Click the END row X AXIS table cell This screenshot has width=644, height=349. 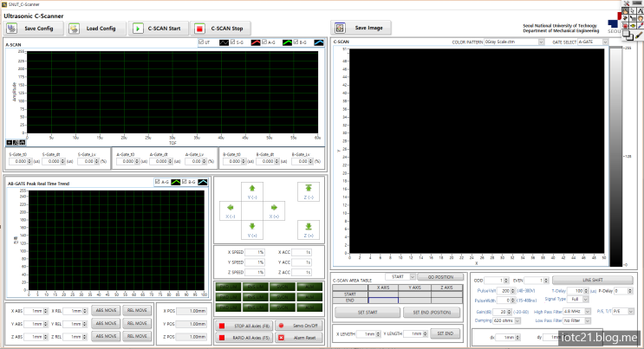pos(383,301)
